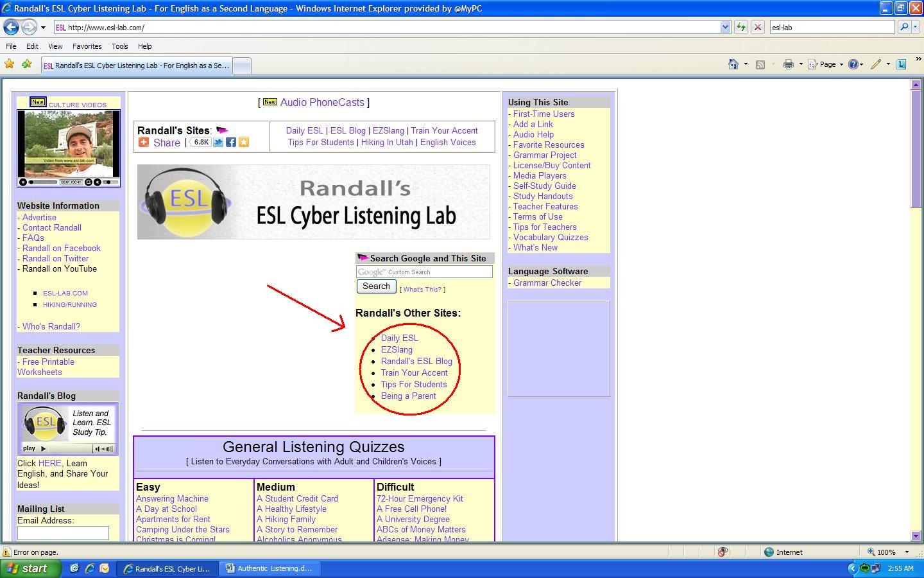This screenshot has height=578, width=924.
Task: Expand the command bar overflow chevron
Action: [918, 60]
